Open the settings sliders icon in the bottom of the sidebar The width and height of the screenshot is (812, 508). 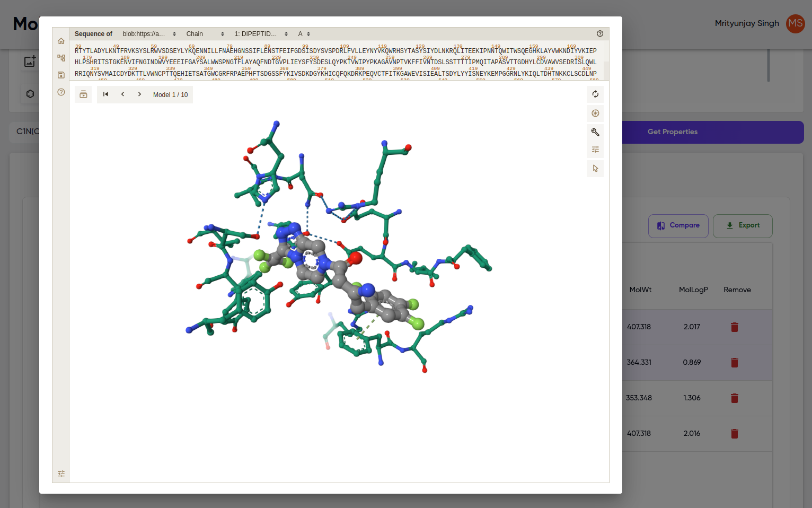(x=61, y=474)
